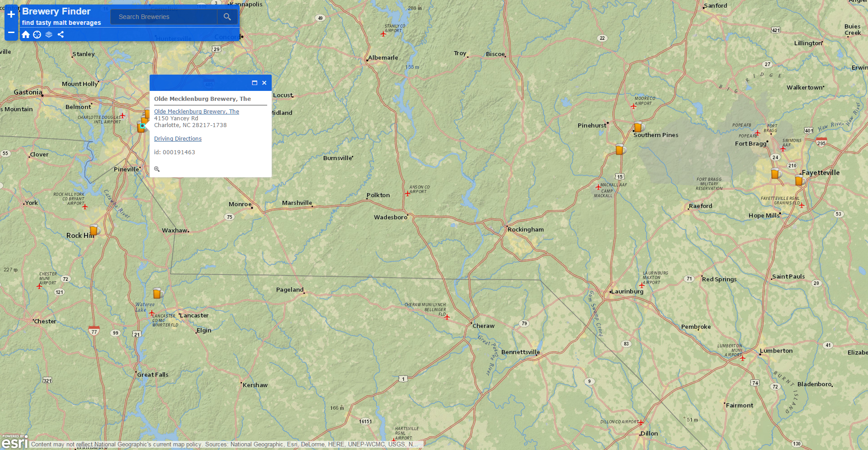Close the Olde Mecklenburg popup
868x450 pixels.
point(264,83)
